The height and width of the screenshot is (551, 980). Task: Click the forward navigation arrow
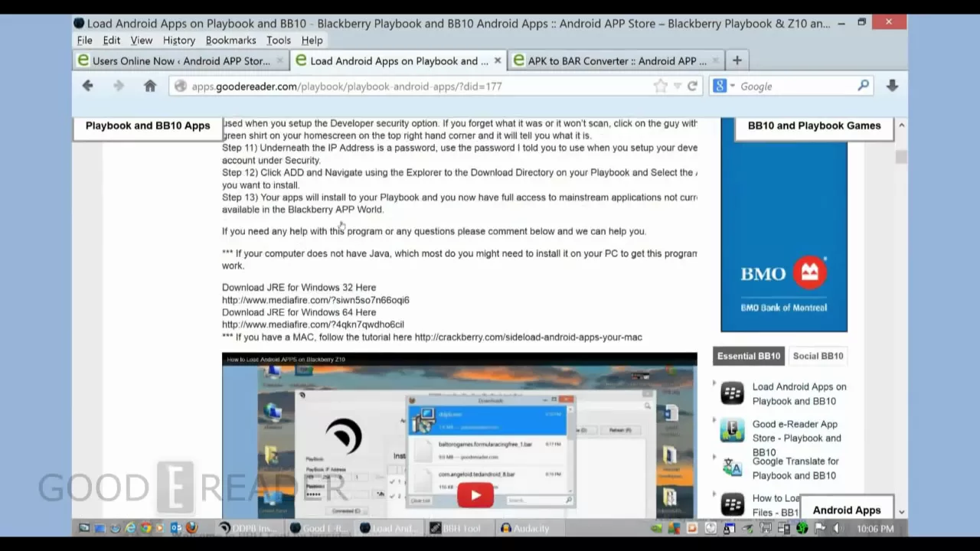pos(118,86)
